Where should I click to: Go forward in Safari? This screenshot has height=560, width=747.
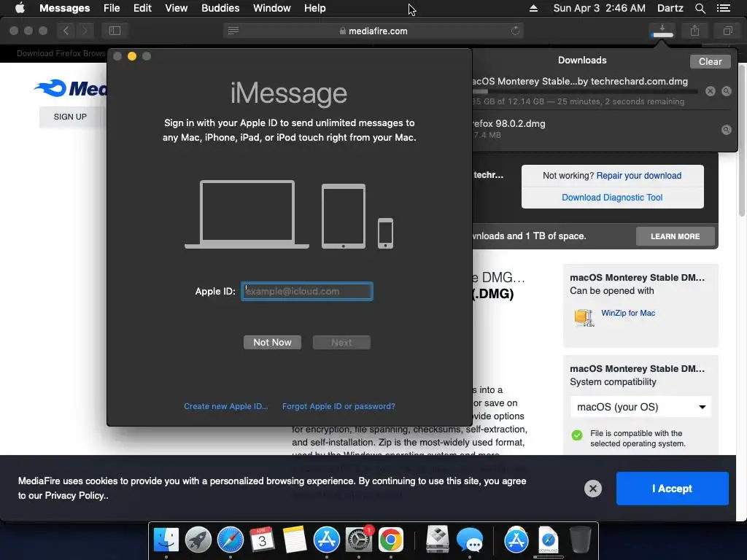pos(85,31)
